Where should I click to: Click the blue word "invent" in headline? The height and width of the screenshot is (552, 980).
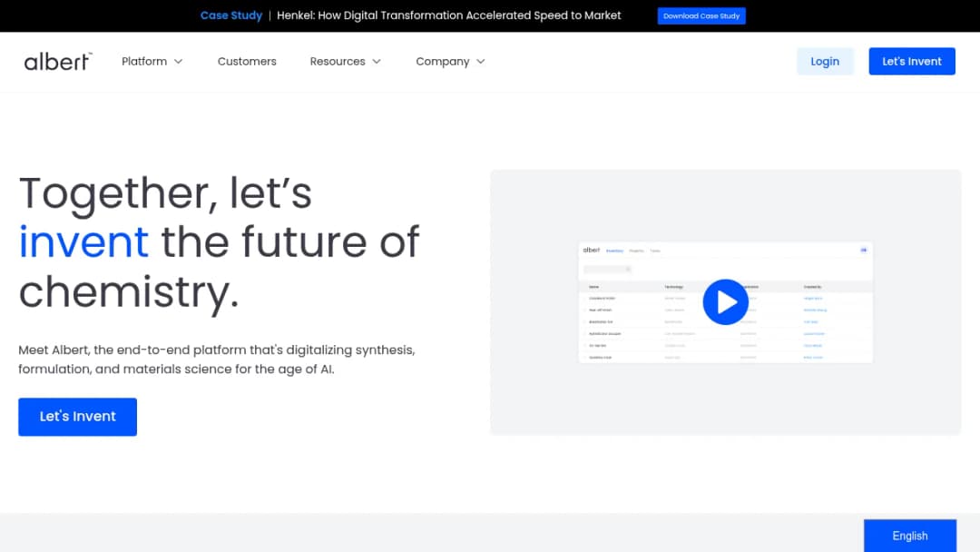click(x=83, y=241)
